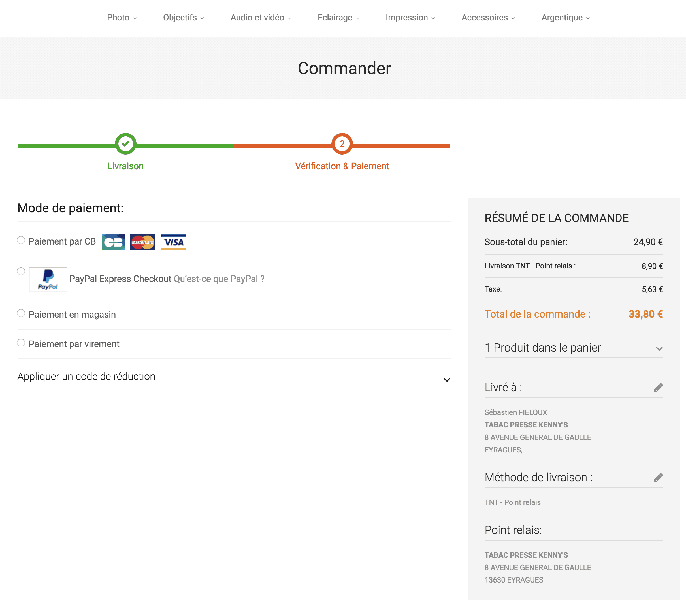
Task: Click Appliquer un code de réduction text
Action: tap(86, 377)
